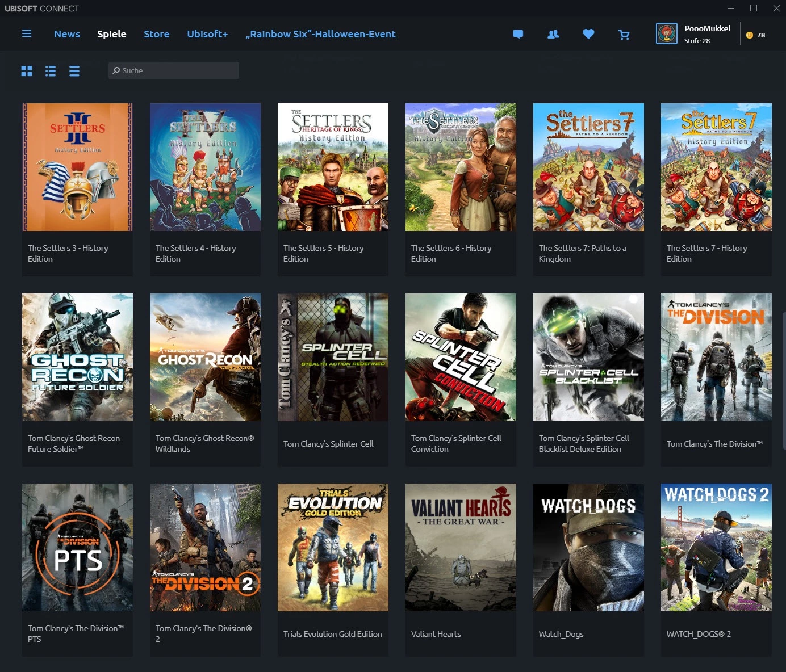This screenshot has width=786, height=672.
Task: Click the PoooMukkel username
Action: [708, 28]
